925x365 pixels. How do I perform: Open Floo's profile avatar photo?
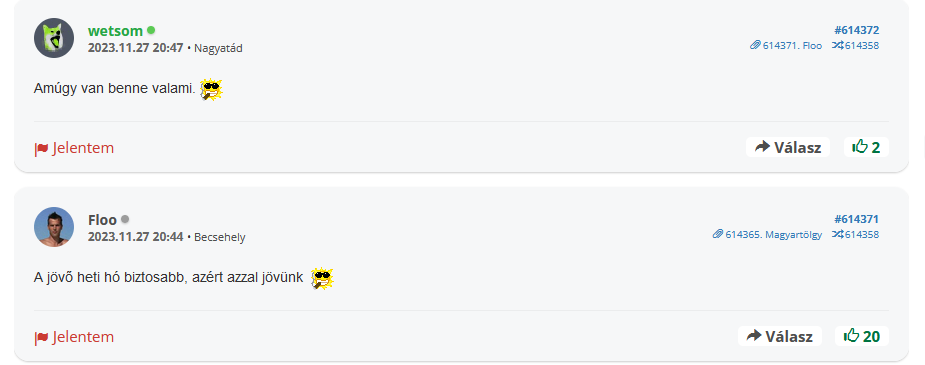tap(54, 227)
